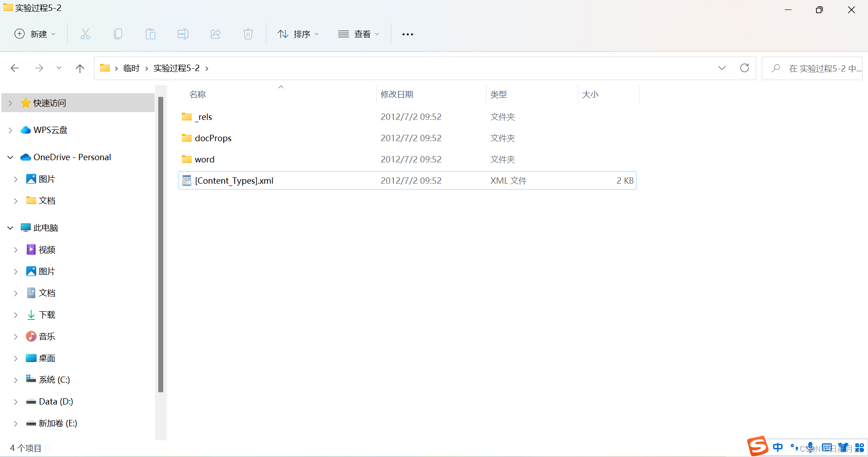Expand the WPS云盘 tree node

[x=10, y=130]
